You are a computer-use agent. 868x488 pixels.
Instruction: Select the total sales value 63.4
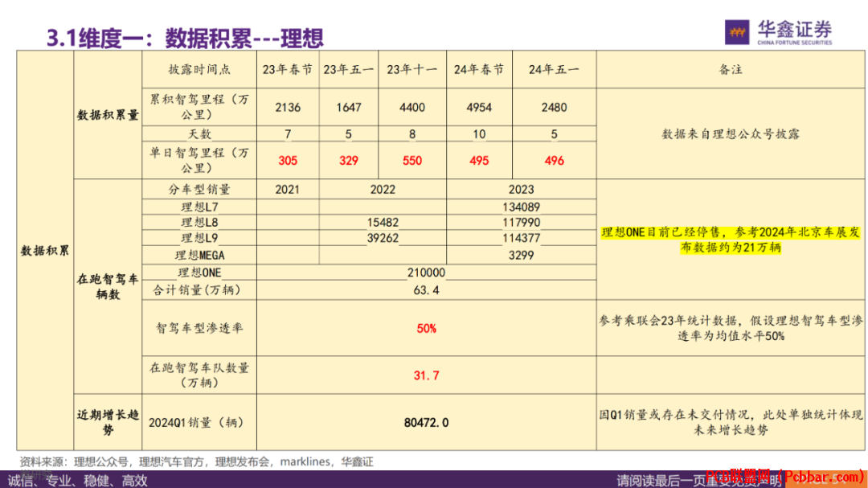(426, 290)
